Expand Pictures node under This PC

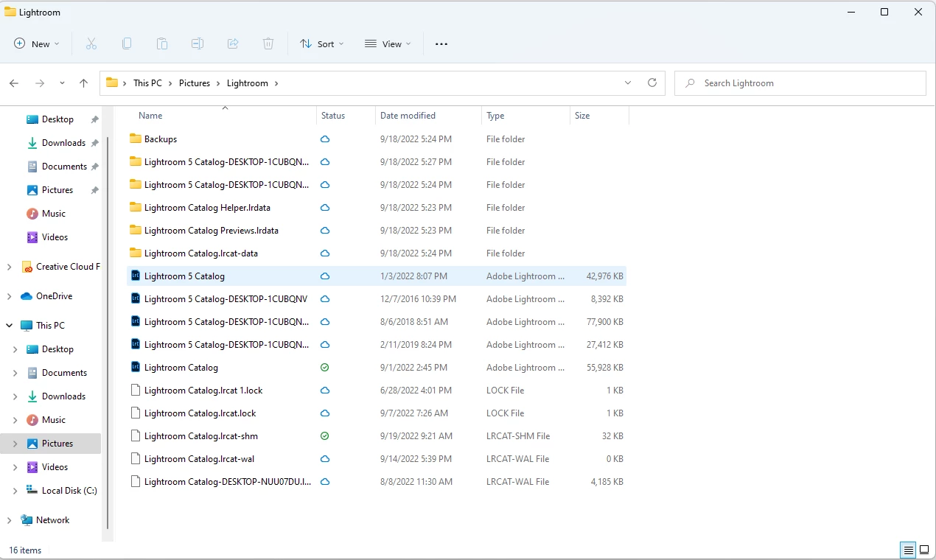click(x=15, y=444)
